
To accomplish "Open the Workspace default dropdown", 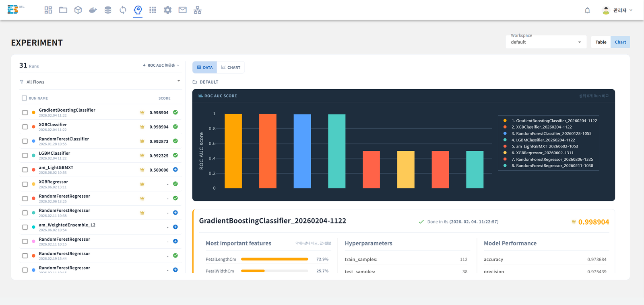I will [546, 42].
